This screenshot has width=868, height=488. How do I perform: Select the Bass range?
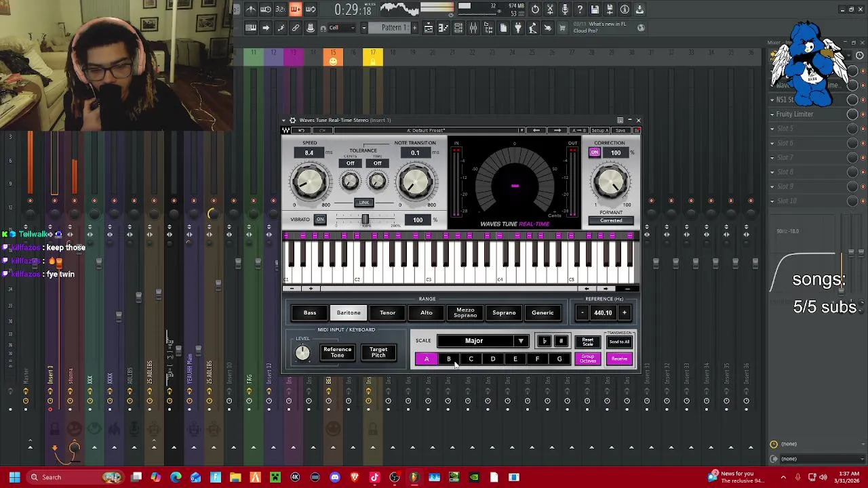coord(310,312)
